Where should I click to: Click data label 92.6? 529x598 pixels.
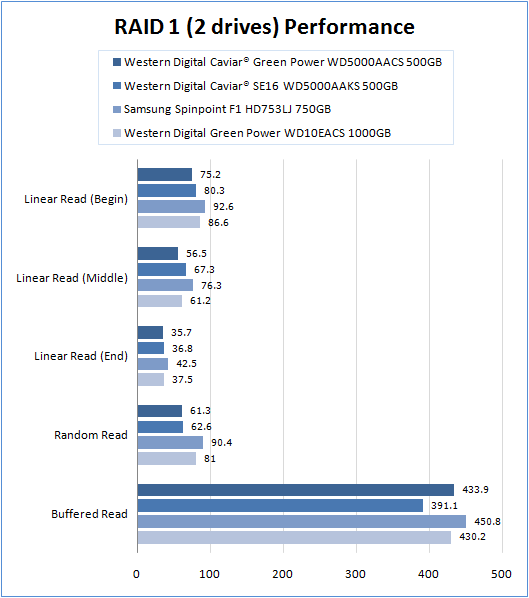(x=223, y=207)
